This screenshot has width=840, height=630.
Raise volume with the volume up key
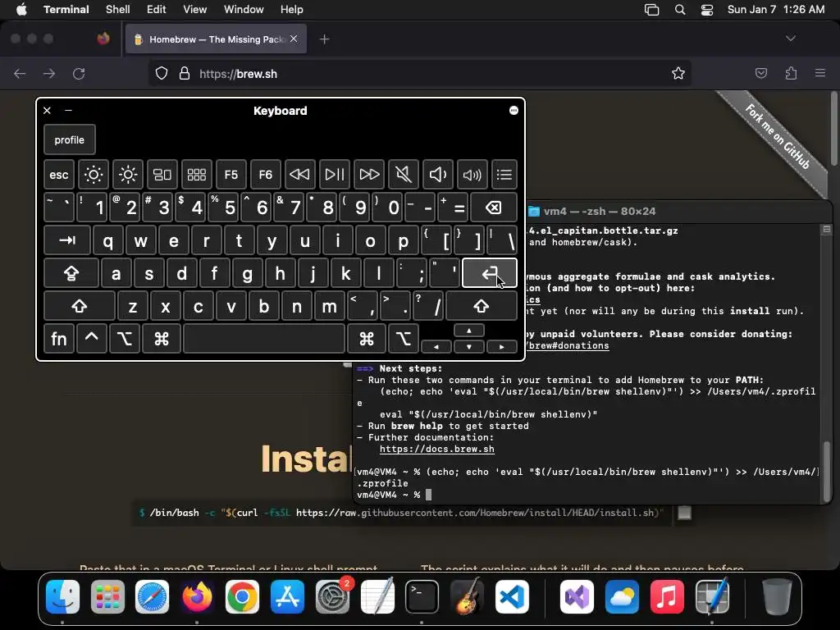(x=472, y=175)
